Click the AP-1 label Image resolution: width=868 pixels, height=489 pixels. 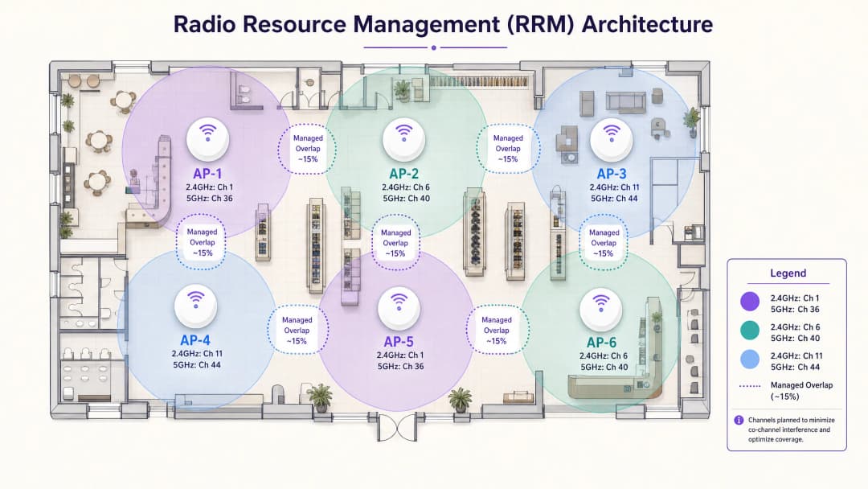pos(207,174)
